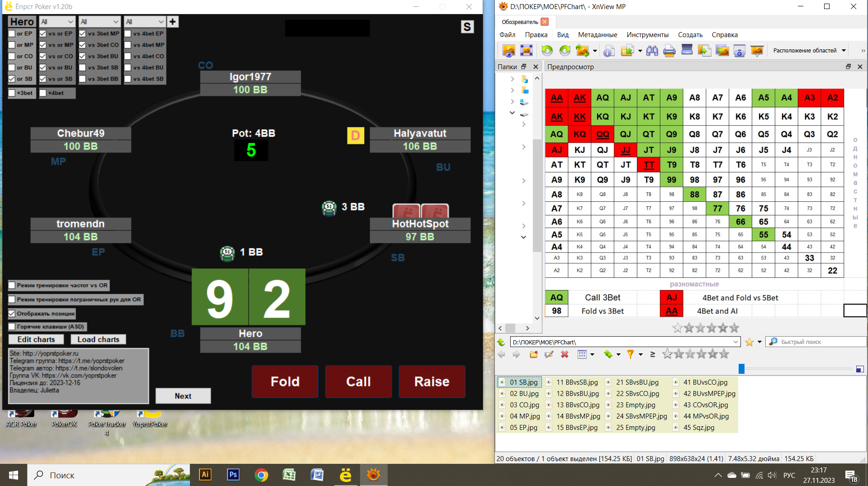Open the second 'All' filter dropdown
868x486 pixels.
tap(100, 22)
